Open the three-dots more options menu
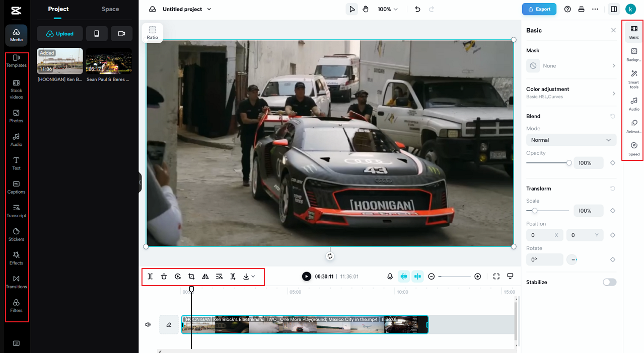This screenshot has height=353, width=644. pos(595,9)
